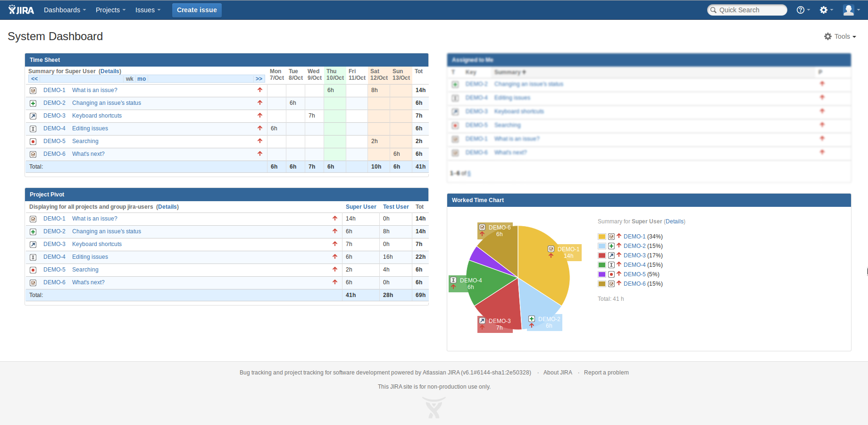Click DEMO-5 bug icon in Time Sheet
The height and width of the screenshot is (425, 868).
33,141
